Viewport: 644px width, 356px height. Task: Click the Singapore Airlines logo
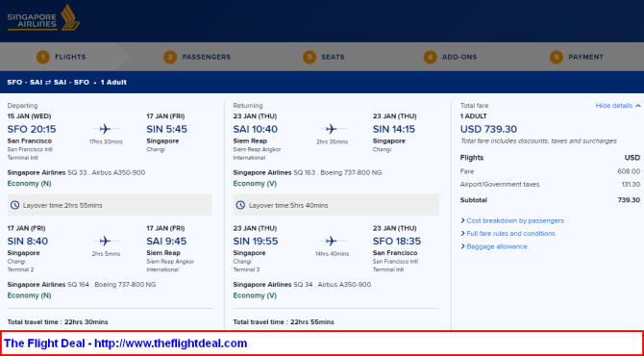[43, 18]
